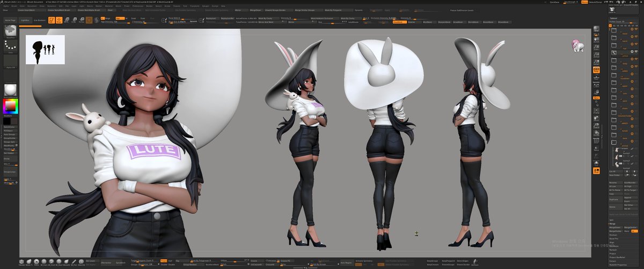
Task: Expand the Split section in Subtool panel
Action: tap(611, 220)
